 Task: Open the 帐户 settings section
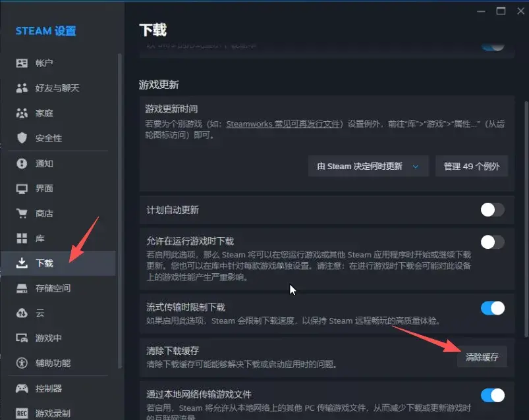[58, 63]
